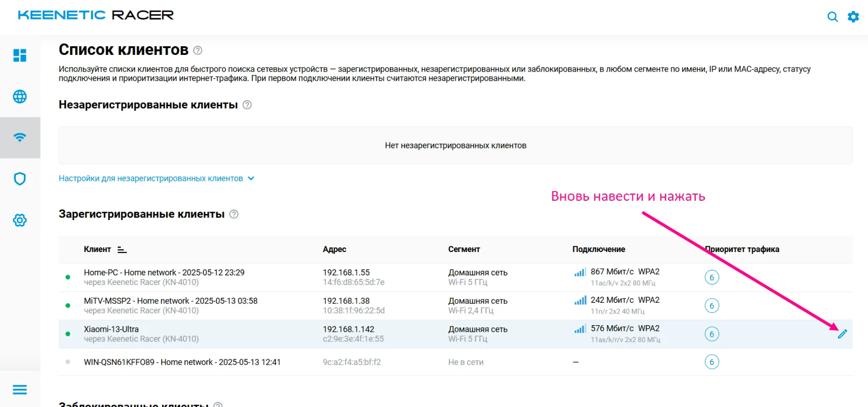Click IP address 192.168.1.38
Viewport: 868px width, 407px height.
point(346,301)
